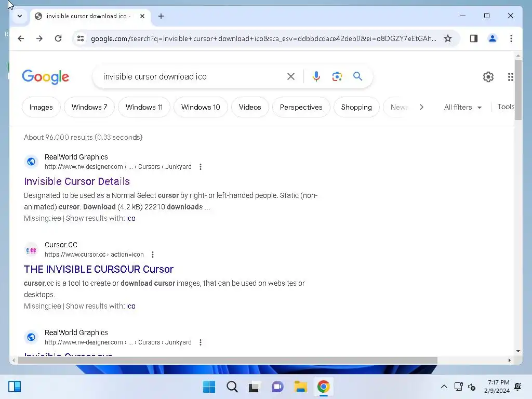The image size is (532, 399).
Task: Open the tab search dropdown
Action: 20,16
